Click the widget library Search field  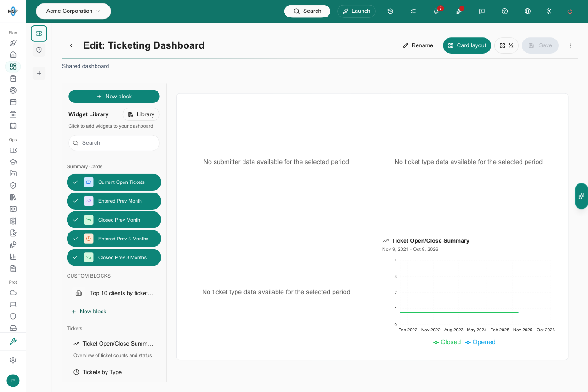114,143
